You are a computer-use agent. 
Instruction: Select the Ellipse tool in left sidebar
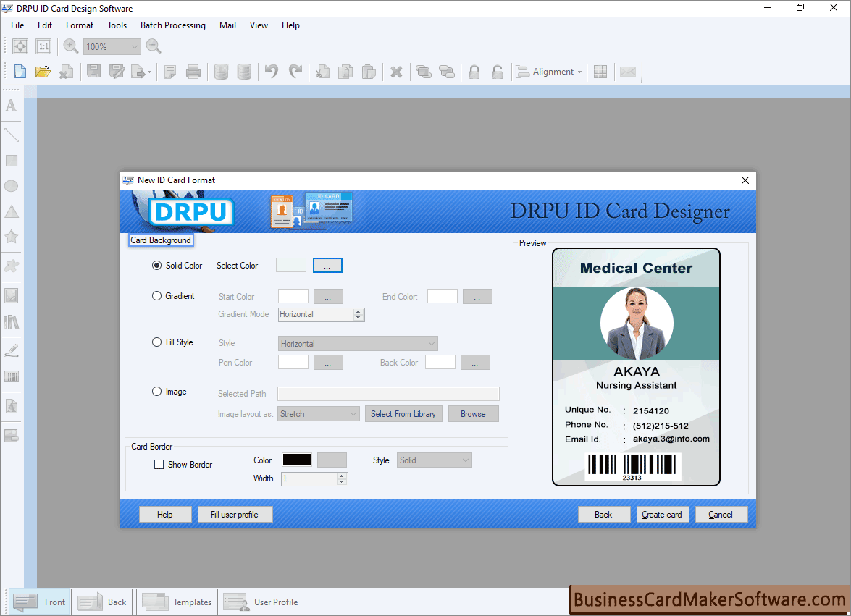pos(12,186)
